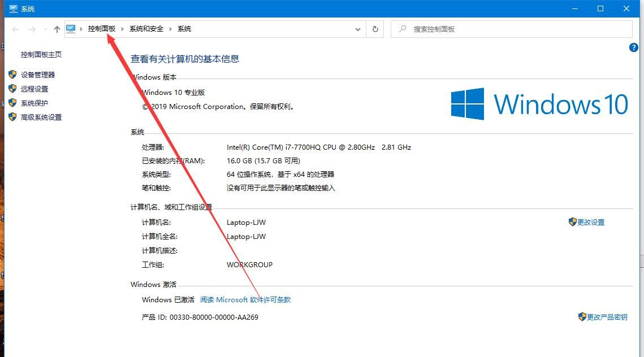Select Windows 10 专业版 text

(173, 92)
